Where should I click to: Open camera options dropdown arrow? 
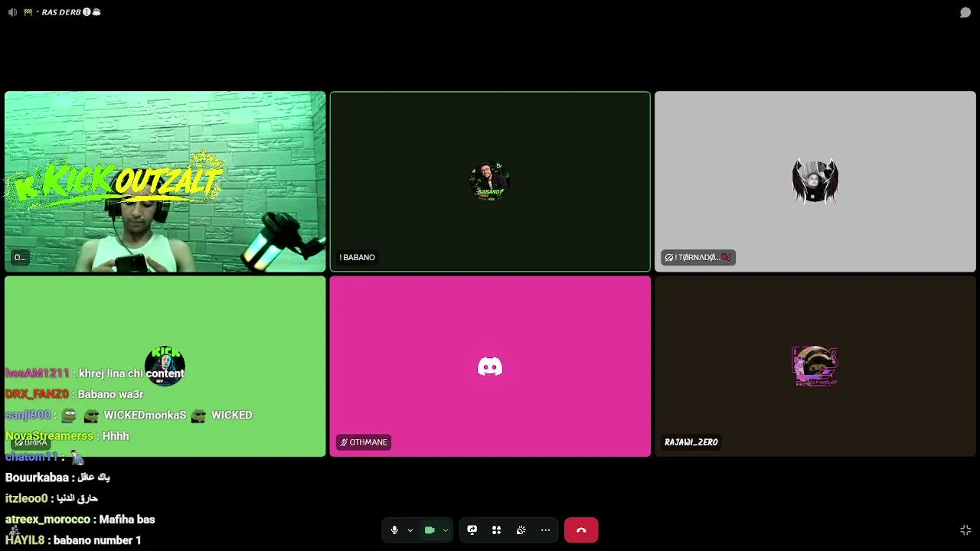click(x=445, y=530)
